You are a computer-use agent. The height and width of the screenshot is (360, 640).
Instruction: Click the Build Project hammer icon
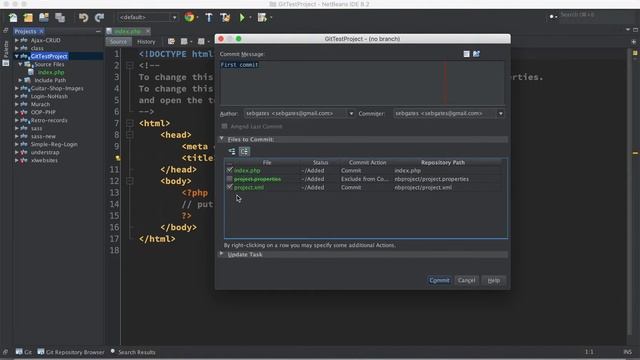(209, 17)
